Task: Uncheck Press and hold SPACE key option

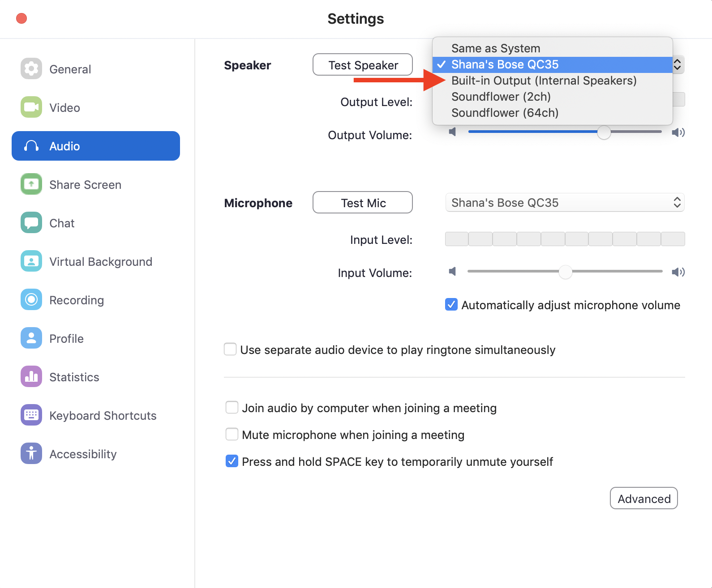Action: [232, 461]
